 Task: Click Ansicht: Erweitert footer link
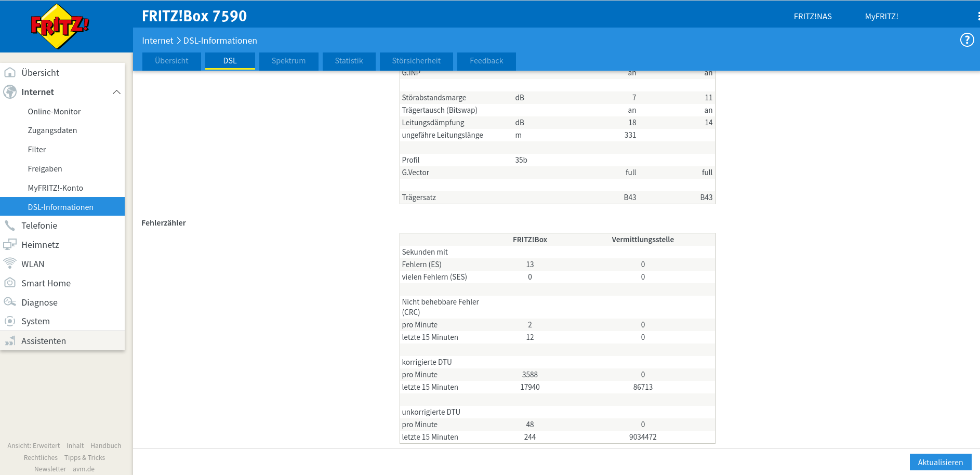pos(34,446)
